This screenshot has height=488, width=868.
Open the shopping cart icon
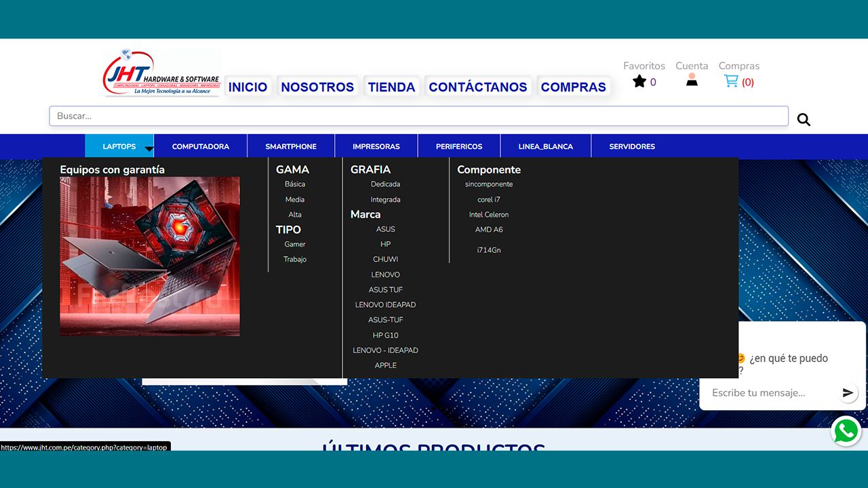click(x=731, y=81)
